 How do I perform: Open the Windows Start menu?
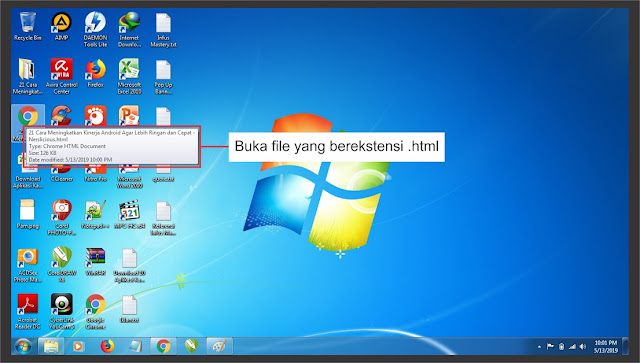(x=23, y=347)
